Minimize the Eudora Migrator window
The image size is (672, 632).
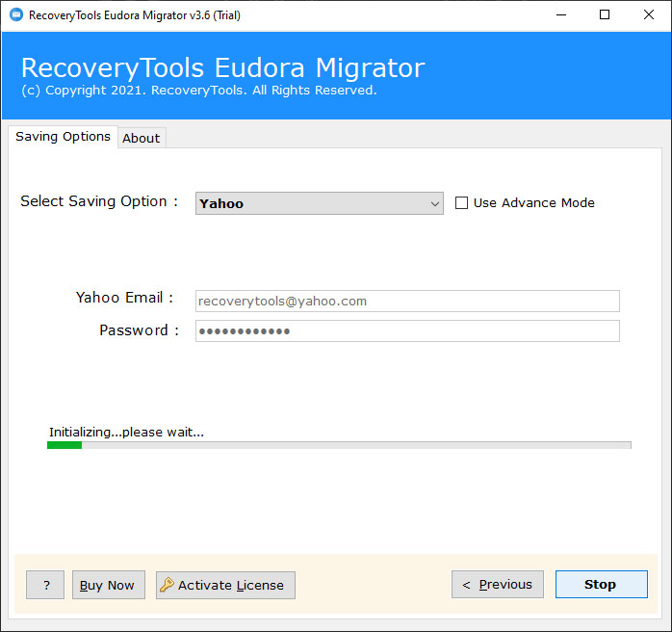click(561, 15)
